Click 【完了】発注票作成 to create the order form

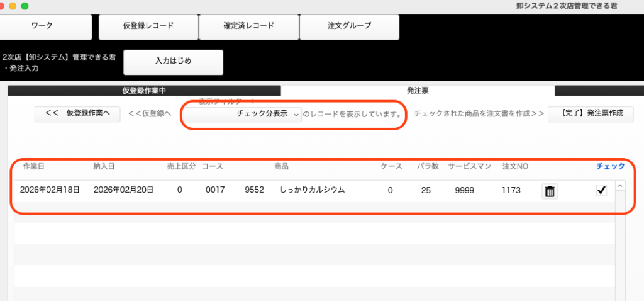tap(591, 114)
